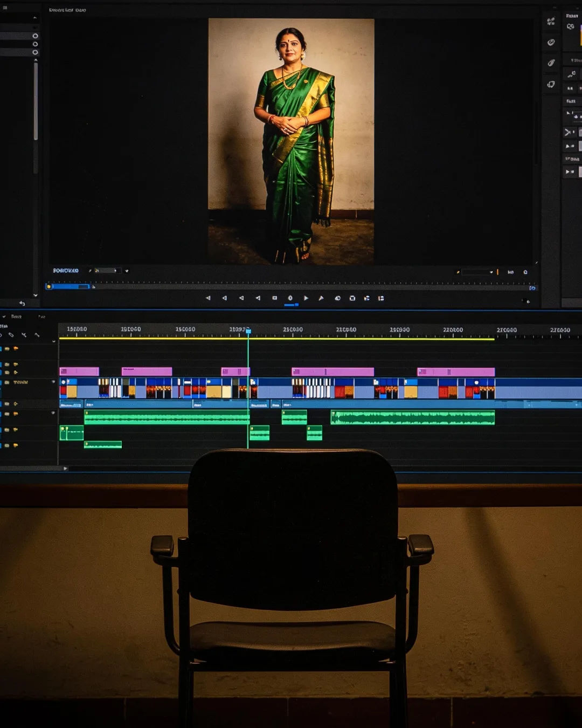Viewport: 582px width, 728px height.
Task: Click the camera-like export frame icon in transport row
Action: click(352, 298)
